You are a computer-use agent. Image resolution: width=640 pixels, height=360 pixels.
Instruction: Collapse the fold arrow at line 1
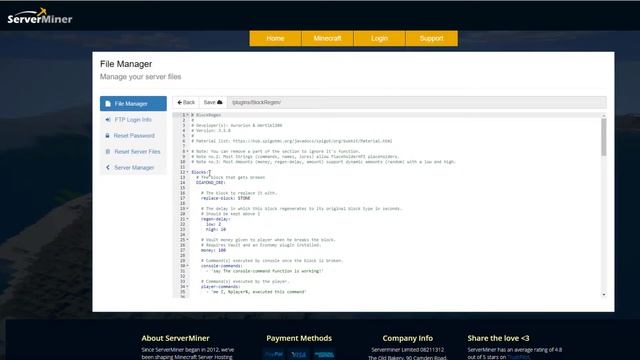pyautogui.click(x=188, y=115)
